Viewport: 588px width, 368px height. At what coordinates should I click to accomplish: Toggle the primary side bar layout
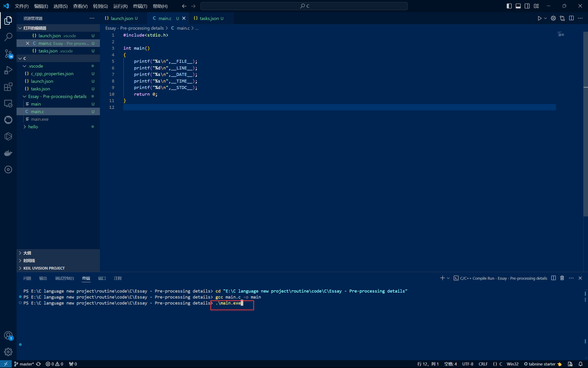(x=509, y=6)
